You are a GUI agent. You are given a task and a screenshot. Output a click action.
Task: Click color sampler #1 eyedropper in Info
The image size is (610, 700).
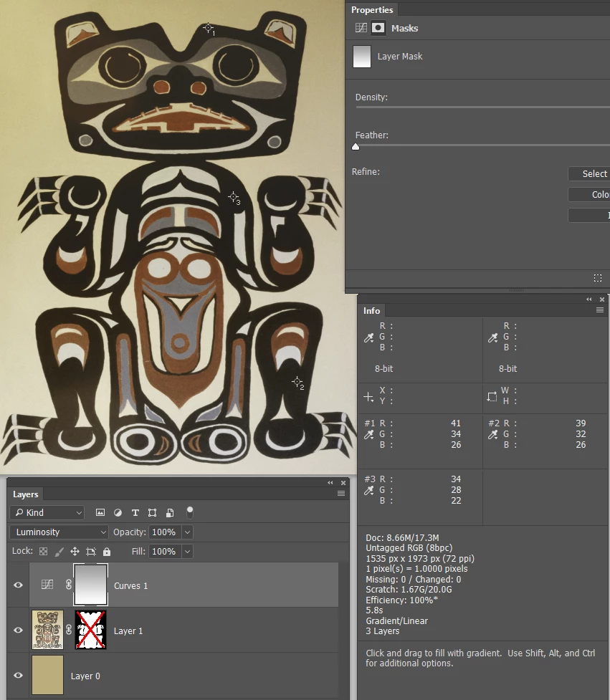coord(369,434)
